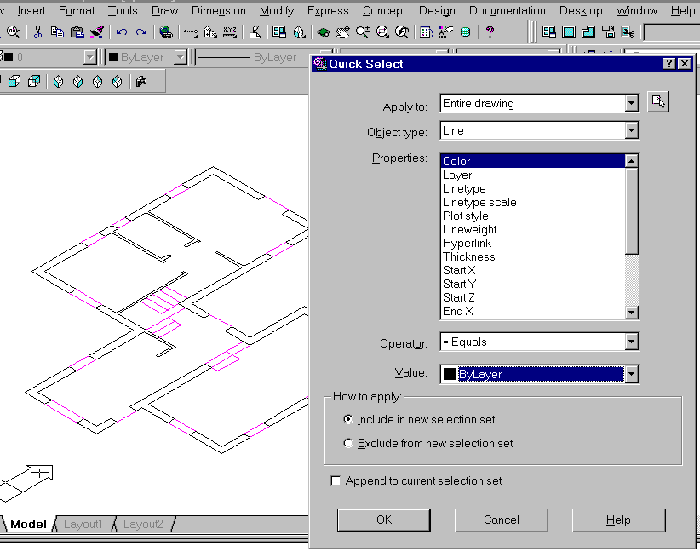
Task: Check 'Append to current selection set'
Action: pos(335,481)
